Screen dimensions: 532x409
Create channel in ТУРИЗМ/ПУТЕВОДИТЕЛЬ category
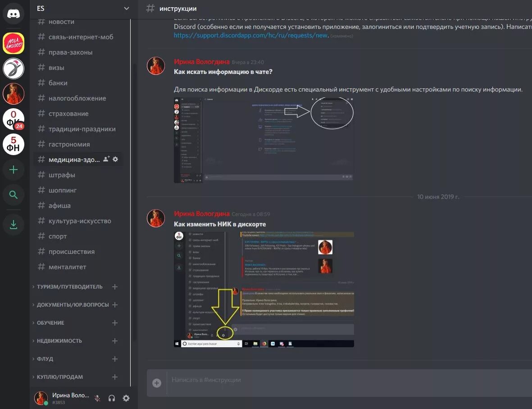pos(115,287)
